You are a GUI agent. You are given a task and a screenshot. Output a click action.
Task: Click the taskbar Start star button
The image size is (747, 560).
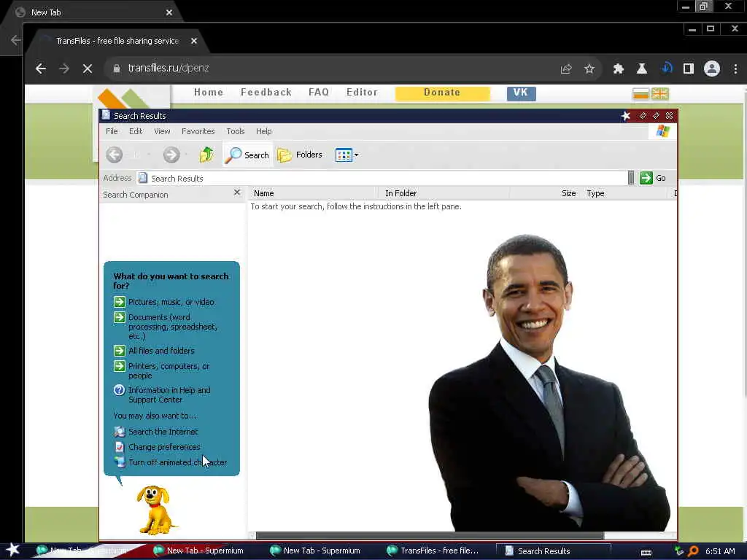pos(12,550)
